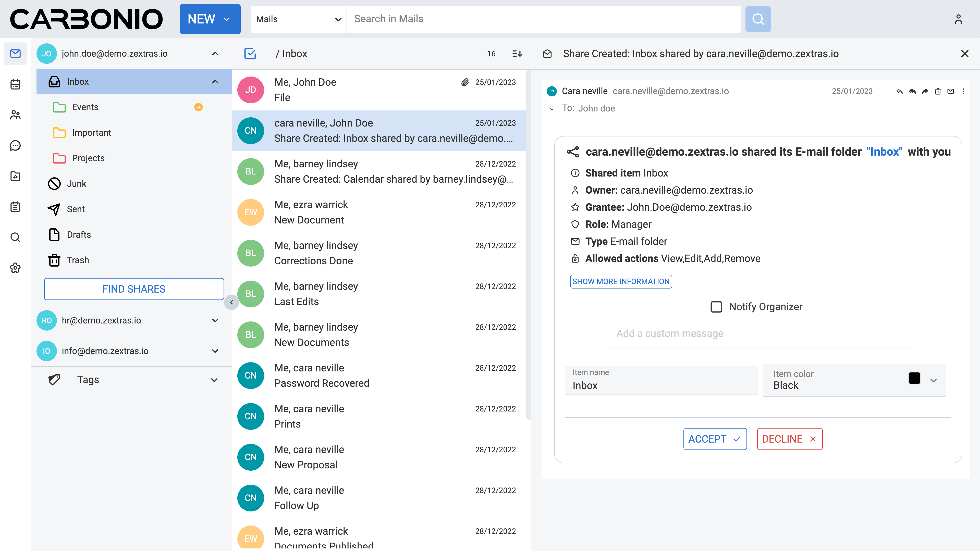Click SHOW MORE INFORMATION button
The image size is (980, 551).
[620, 281]
